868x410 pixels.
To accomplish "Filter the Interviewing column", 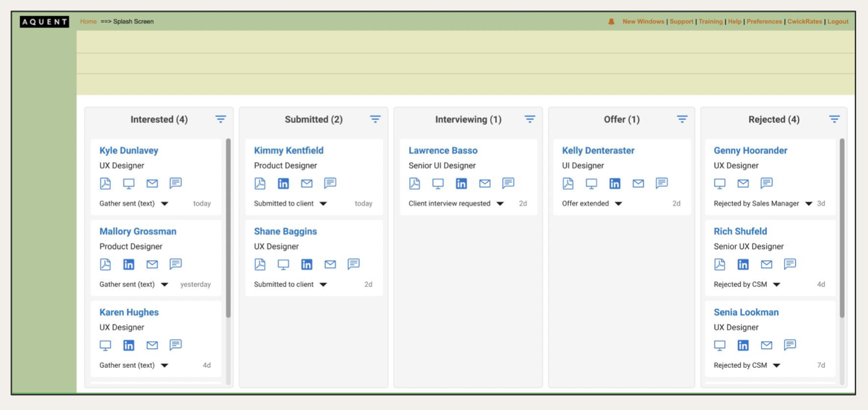I will coord(530,119).
